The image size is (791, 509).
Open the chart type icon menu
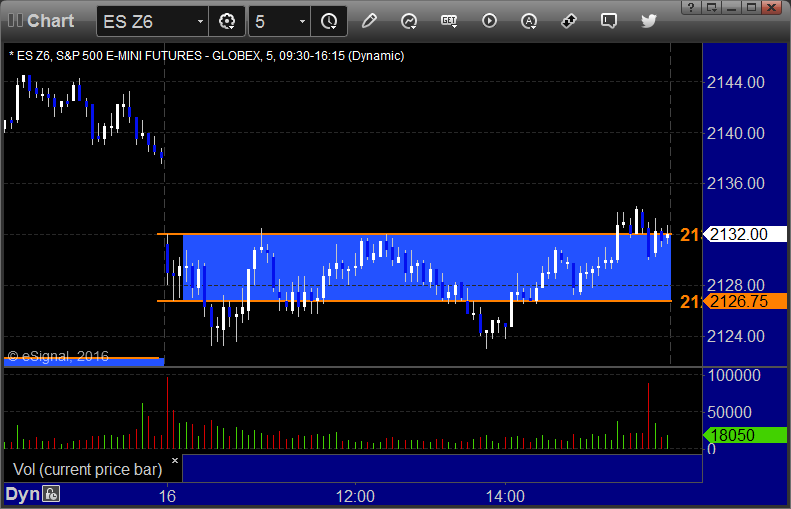tap(409, 21)
